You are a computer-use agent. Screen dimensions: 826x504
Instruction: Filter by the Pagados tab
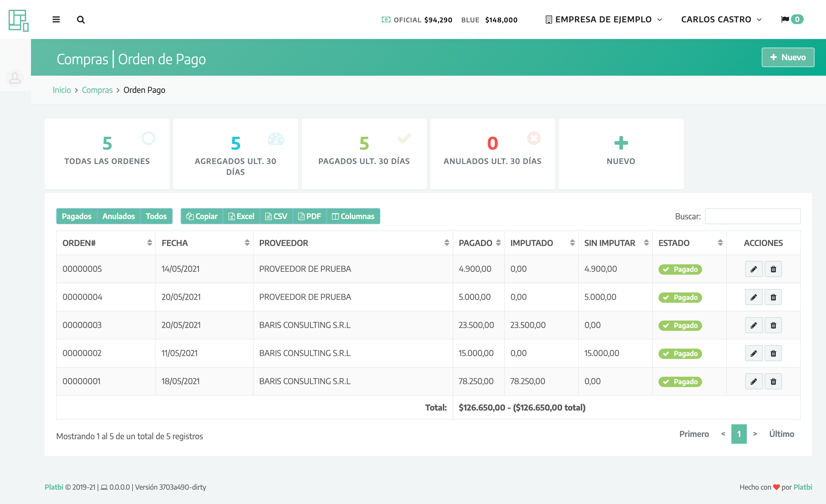[77, 216]
